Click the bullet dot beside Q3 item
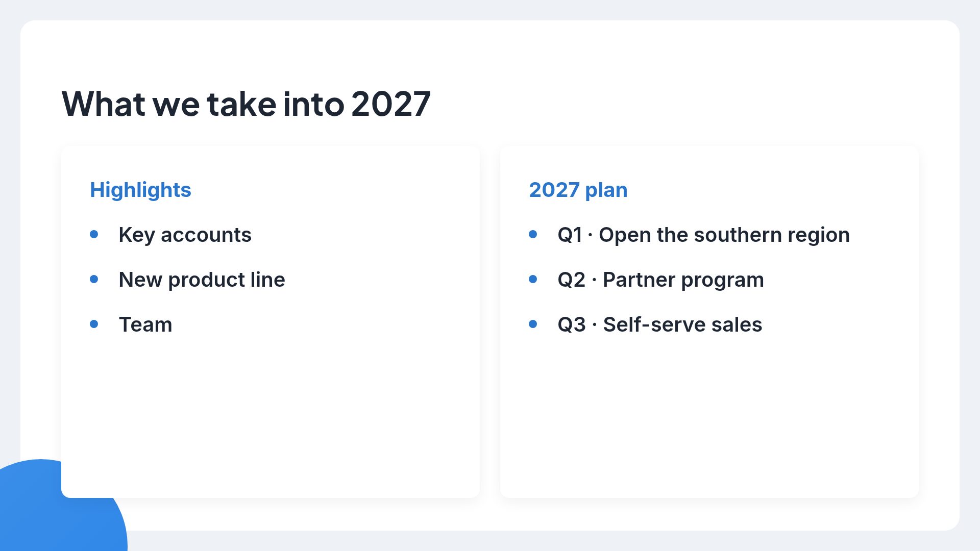Image resolution: width=980 pixels, height=551 pixels. point(533,324)
